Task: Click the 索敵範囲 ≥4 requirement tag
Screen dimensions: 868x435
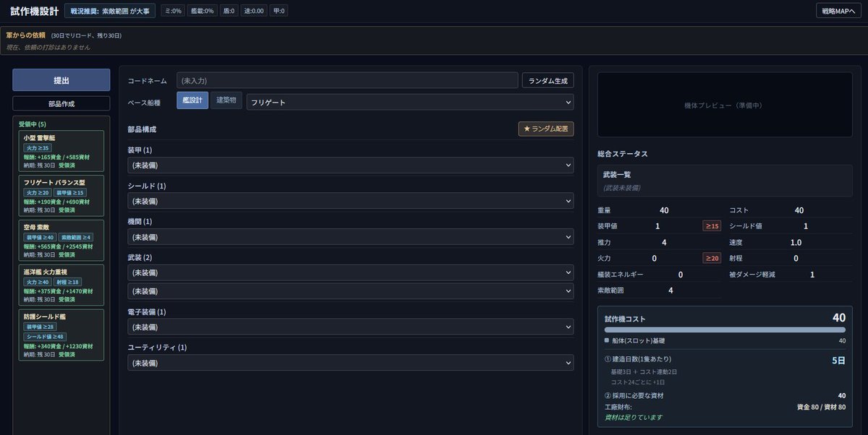Action: pyautogui.click(x=76, y=237)
